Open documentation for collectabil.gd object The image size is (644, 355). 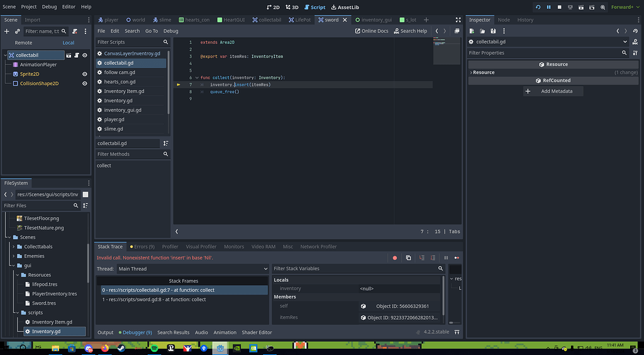[x=635, y=42]
